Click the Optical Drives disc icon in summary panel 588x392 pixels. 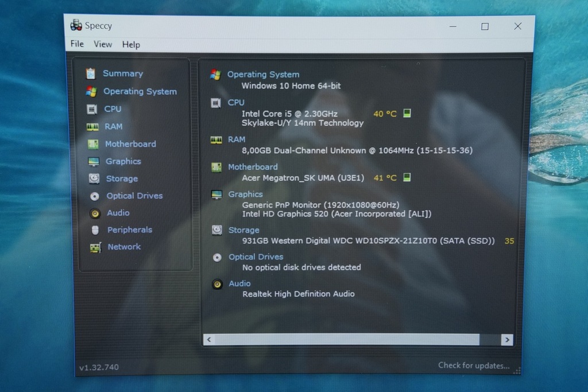point(217,258)
